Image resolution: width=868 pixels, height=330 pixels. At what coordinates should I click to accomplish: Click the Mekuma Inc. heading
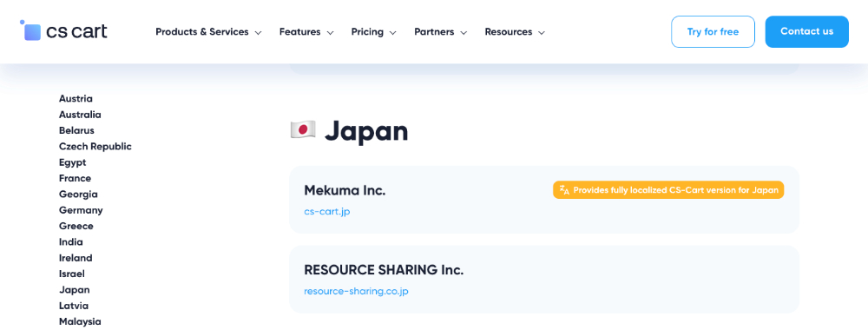tap(345, 190)
